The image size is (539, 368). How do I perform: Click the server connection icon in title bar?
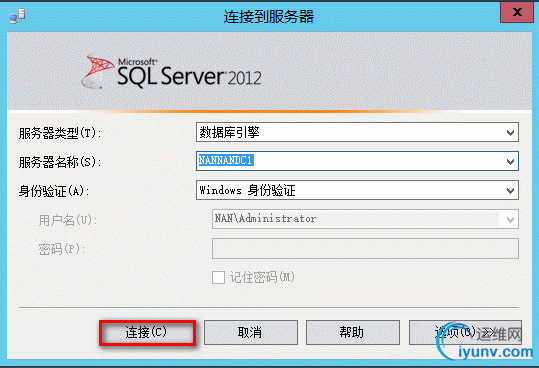click(x=17, y=16)
